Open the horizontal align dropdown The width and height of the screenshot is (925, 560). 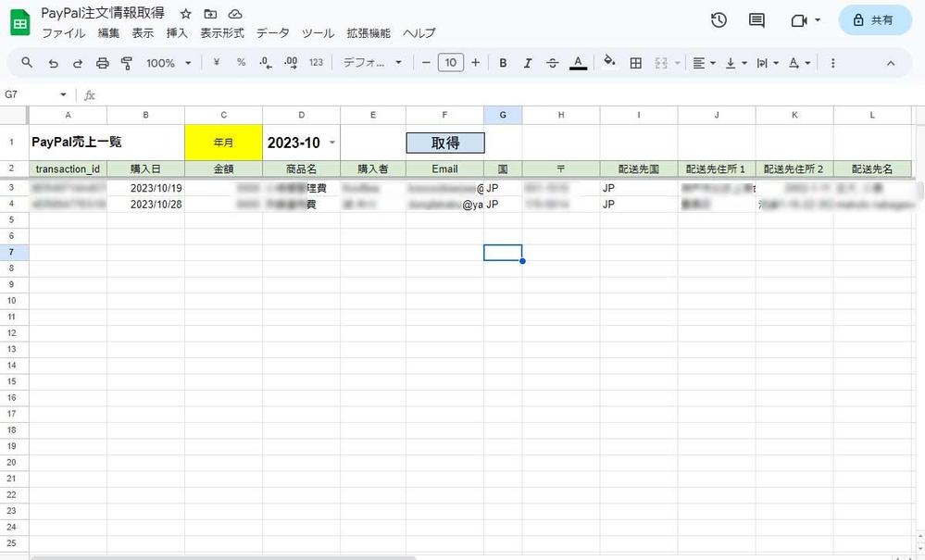[704, 63]
